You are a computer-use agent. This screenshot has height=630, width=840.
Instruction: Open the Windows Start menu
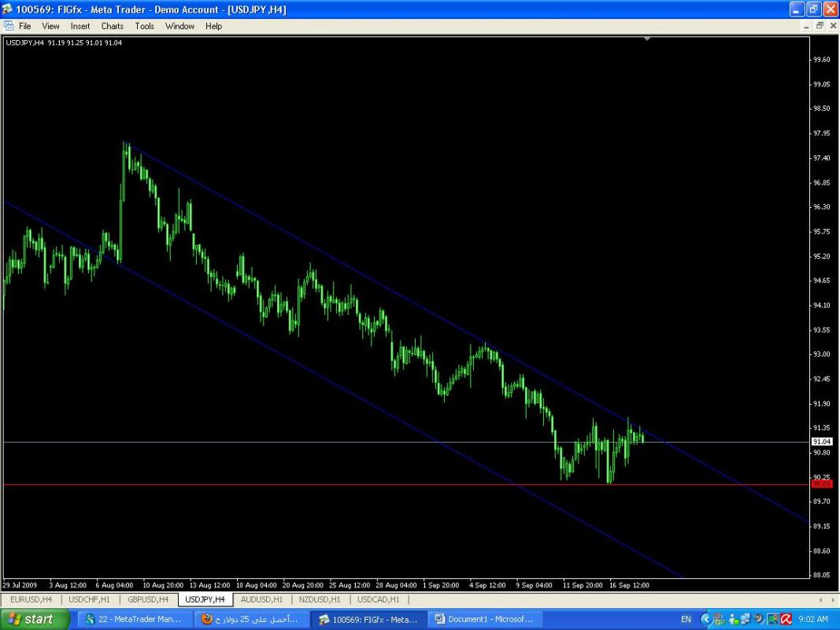click(x=35, y=619)
